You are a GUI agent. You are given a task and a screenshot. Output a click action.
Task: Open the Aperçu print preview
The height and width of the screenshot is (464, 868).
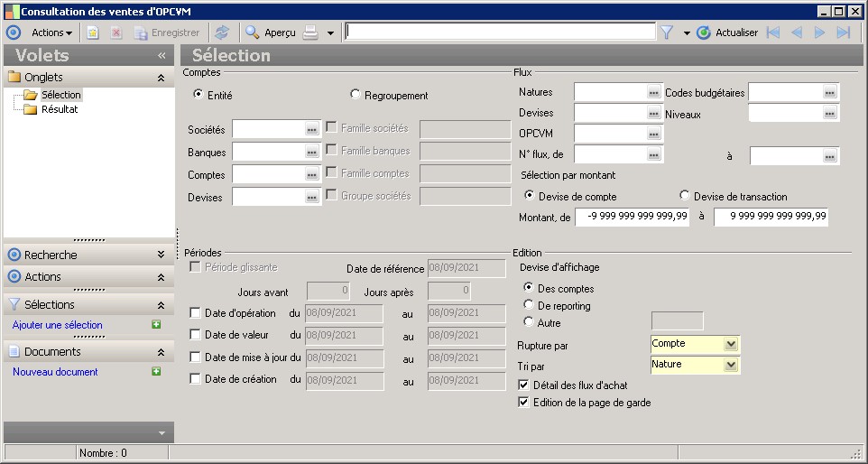[x=271, y=32]
